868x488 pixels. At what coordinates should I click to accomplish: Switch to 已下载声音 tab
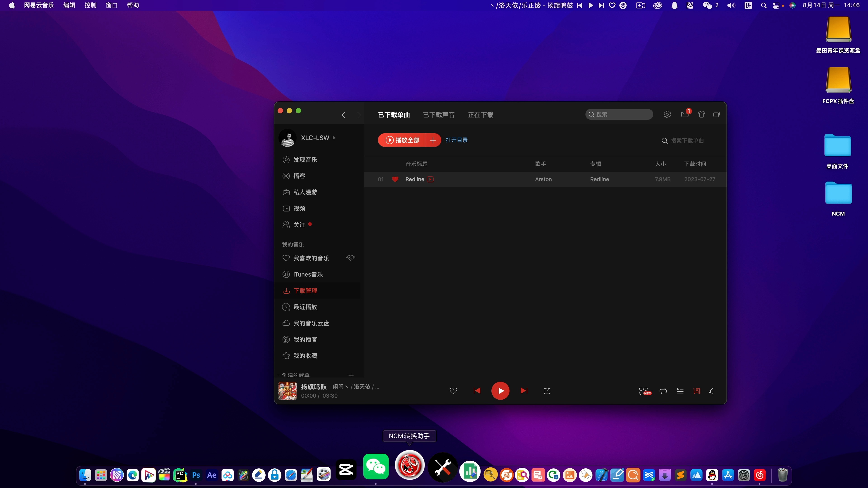[x=439, y=115]
